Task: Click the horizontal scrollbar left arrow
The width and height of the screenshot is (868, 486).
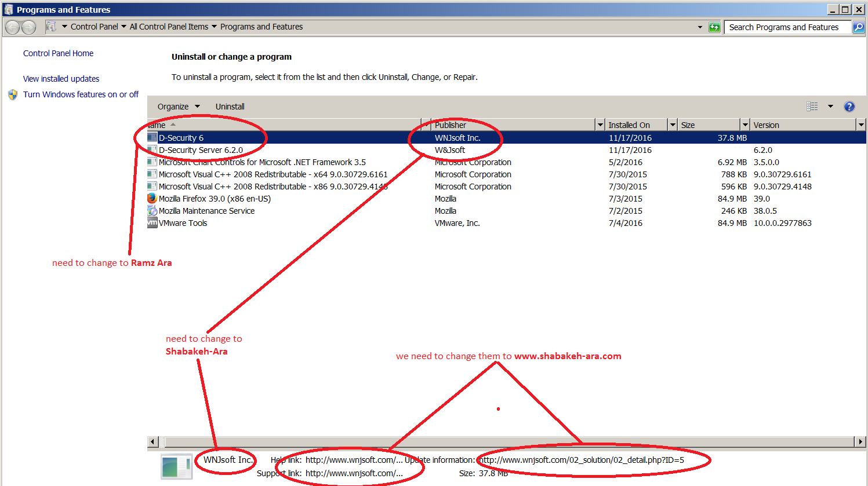Action: coord(152,441)
